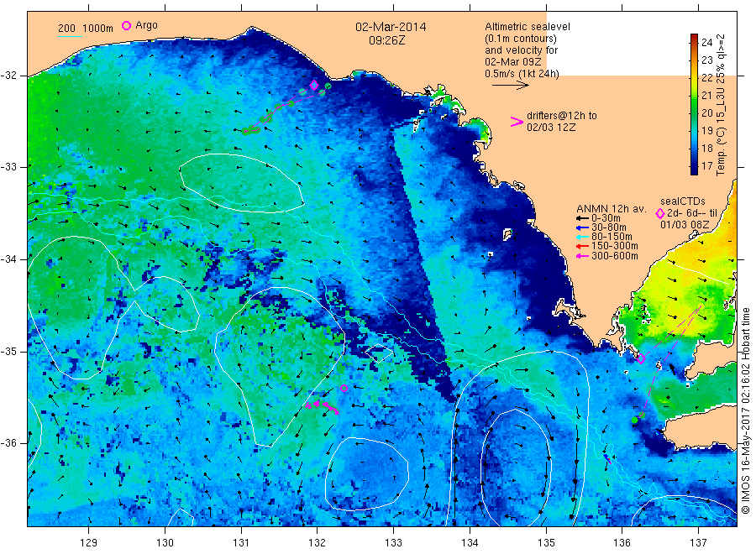
Task: Click the 01/03 08Z text
Action: [685, 225]
